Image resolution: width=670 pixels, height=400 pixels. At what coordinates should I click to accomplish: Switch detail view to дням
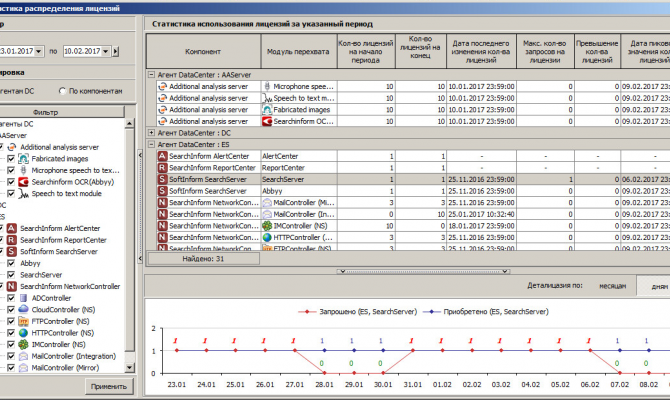654,286
